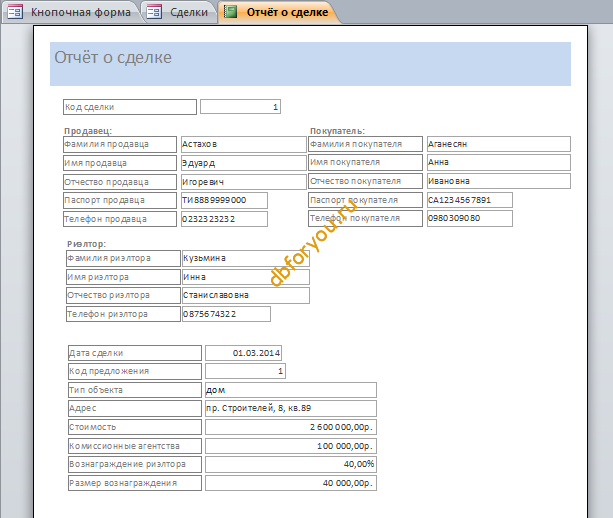Click seller surname field Астахов
The width and height of the screenshot is (613, 518).
[244, 144]
